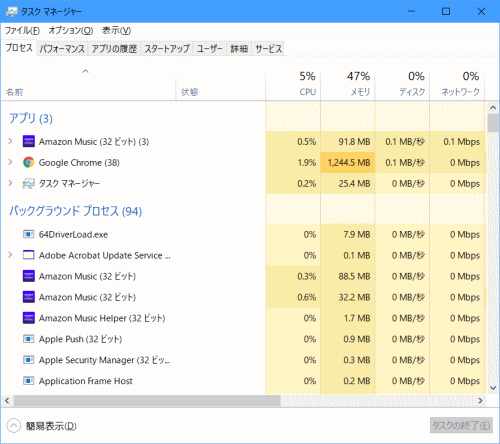Switch to the パフォーマンス tab
The height and width of the screenshot is (444, 500).
click(x=62, y=49)
